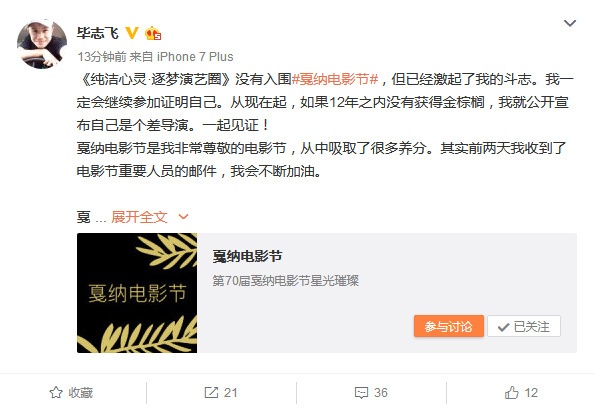Image resolution: width=595 pixels, height=411 pixels.
Task: Open the 戛纳电影节 topic card title
Action: (247, 257)
